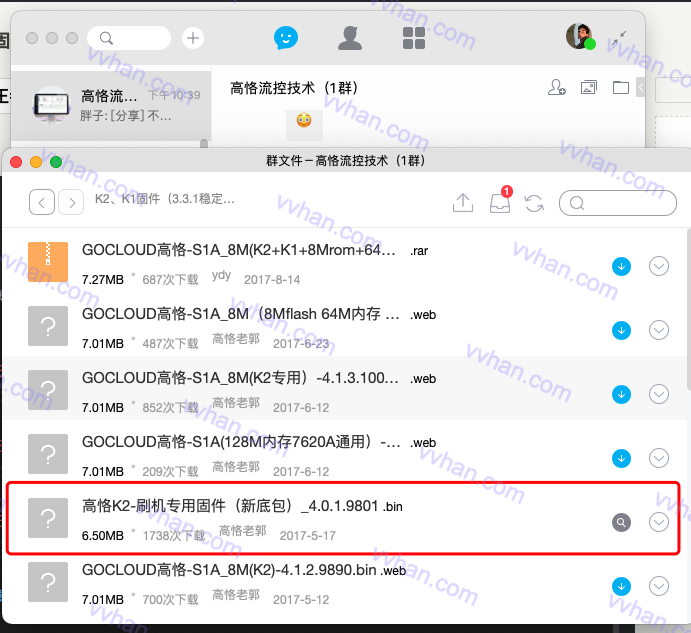691x633 pixels.
Task: Open the contacts person tab
Action: [x=350, y=38]
